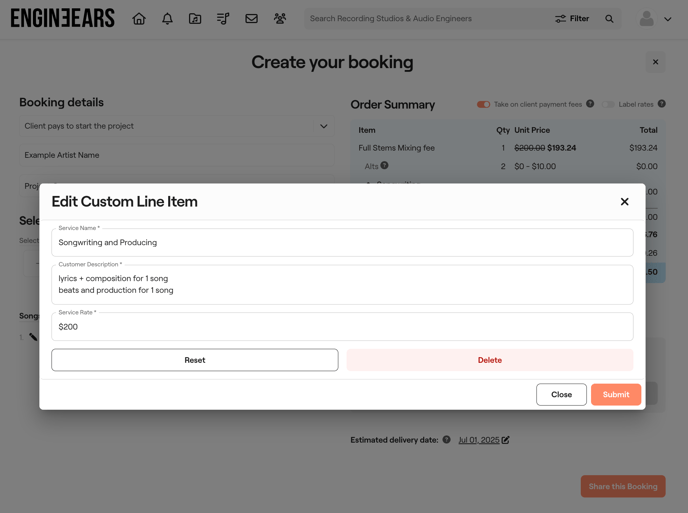The image size is (688, 513).
Task: Toggle the Label rates switch
Action: point(608,104)
